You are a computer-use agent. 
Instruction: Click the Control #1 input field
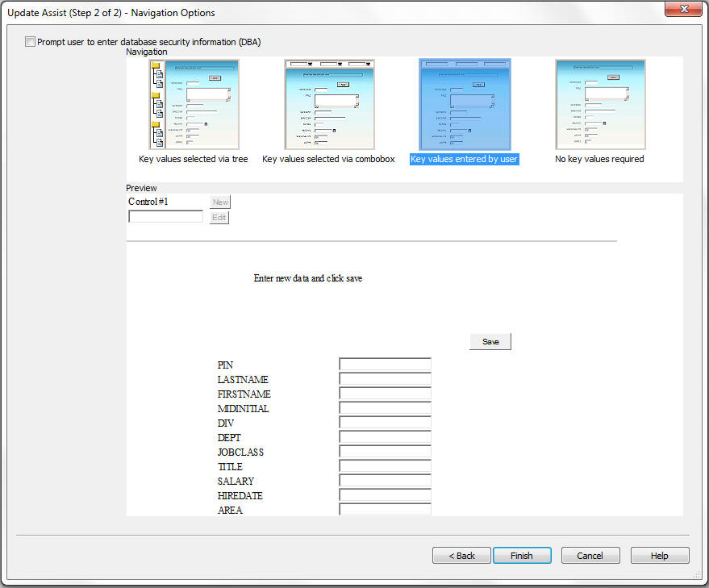(166, 217)
